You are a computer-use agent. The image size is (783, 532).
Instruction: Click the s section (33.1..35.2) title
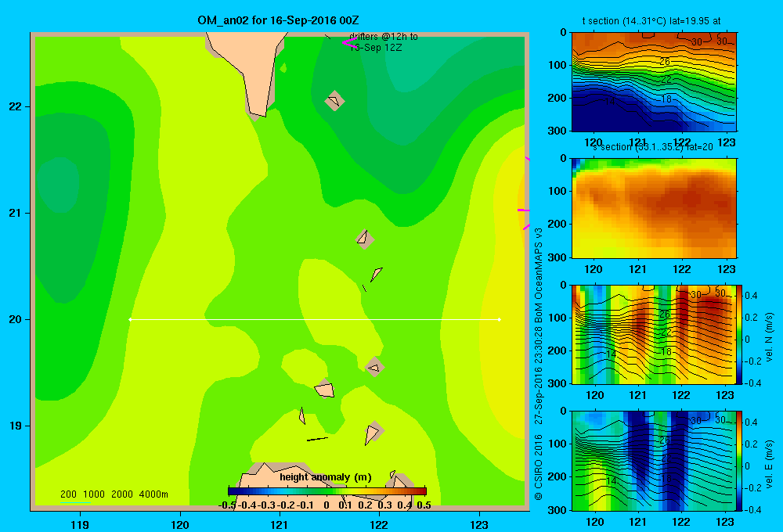tap(652, 147)
